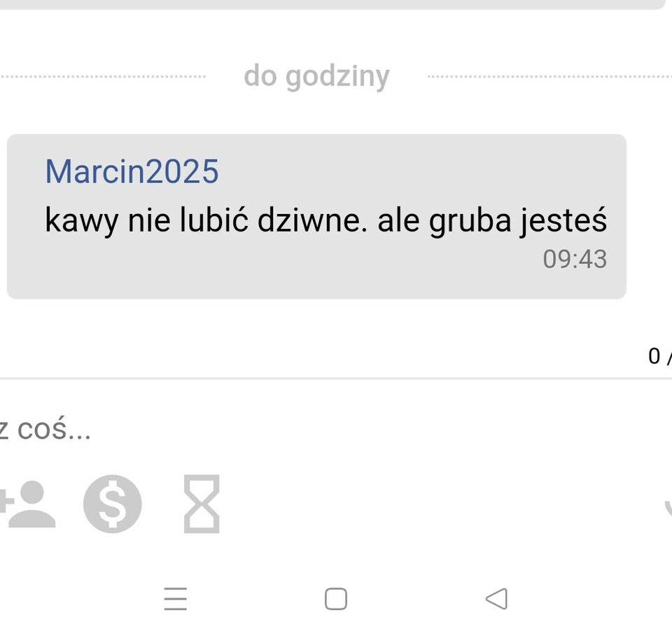Tap the Android home square button
Viewport: 672px width, 640px height.
tap(336, 599)
